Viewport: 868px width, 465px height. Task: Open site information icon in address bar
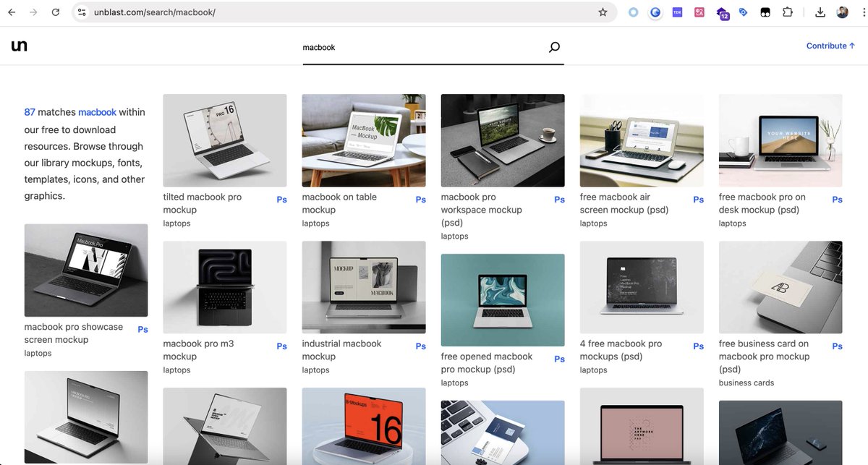coord(82,12)
